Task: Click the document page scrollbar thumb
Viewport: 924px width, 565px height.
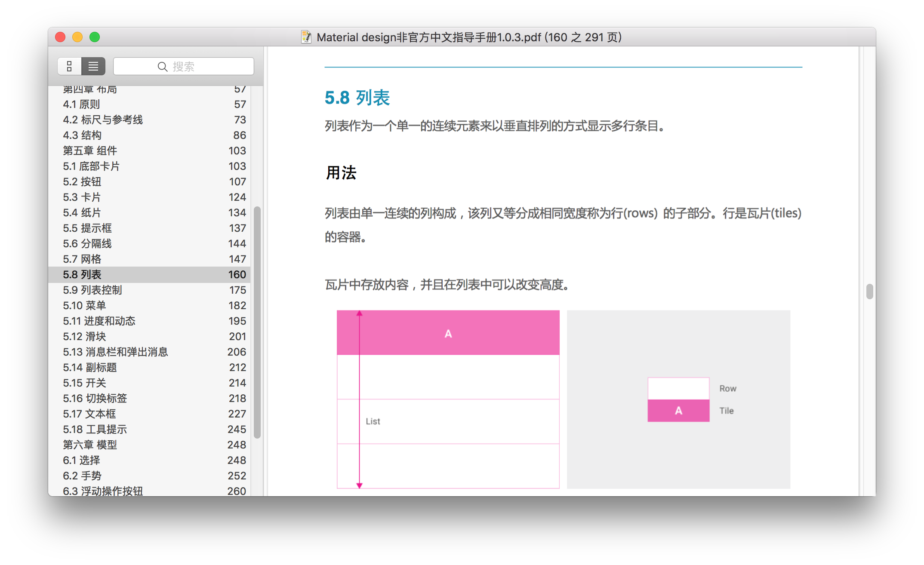Action: (x=869, y=292)
